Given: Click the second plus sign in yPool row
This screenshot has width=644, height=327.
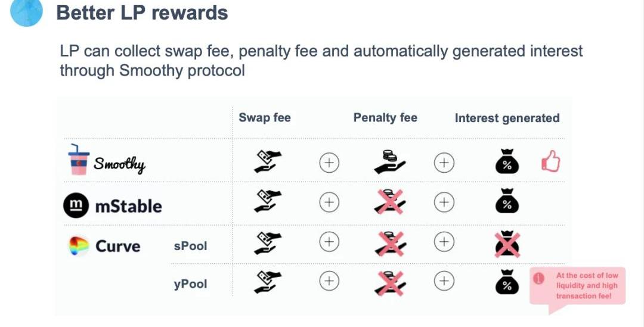Looking at the screenshot, I should click(x=444, y=281).
